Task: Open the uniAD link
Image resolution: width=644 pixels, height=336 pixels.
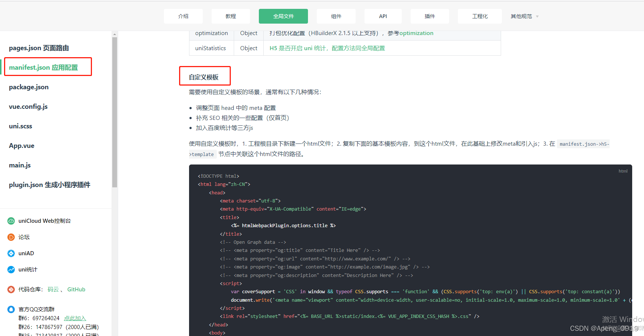Action: [x=26, y=253]
